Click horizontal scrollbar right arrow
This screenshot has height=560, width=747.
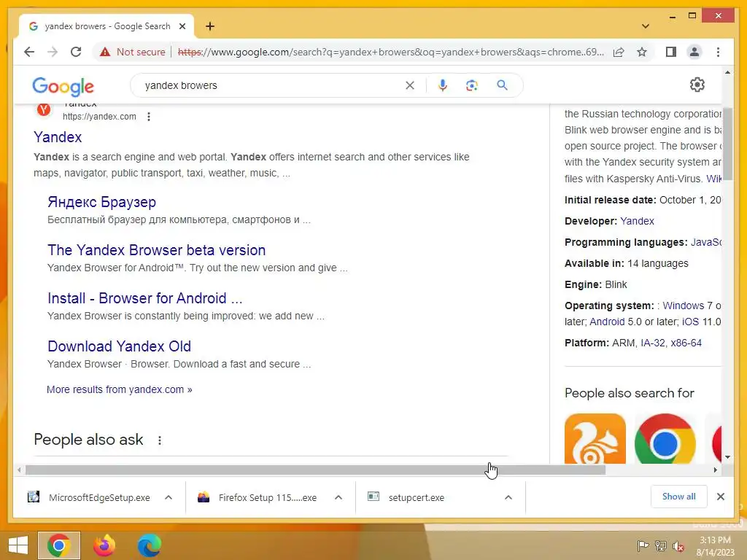click(715, 470)
